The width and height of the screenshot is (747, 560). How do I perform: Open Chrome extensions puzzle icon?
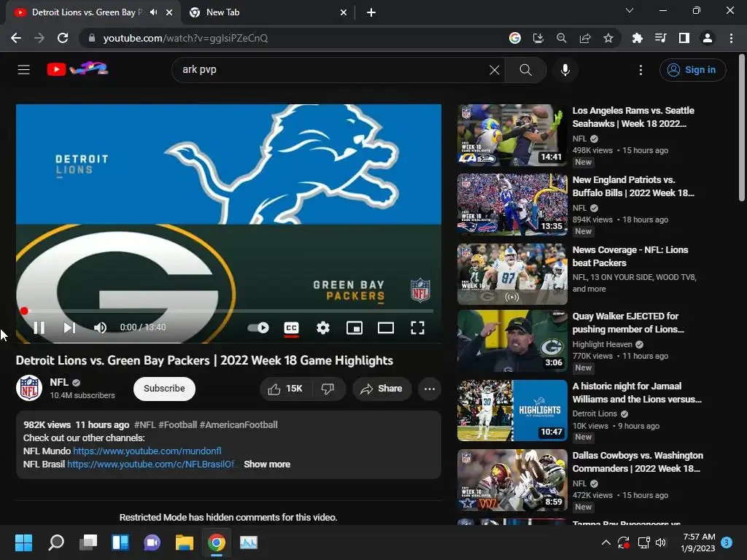click(638, 38)
